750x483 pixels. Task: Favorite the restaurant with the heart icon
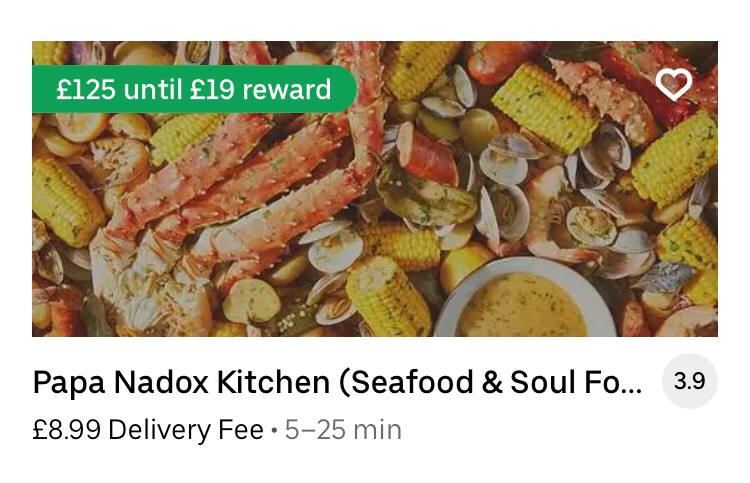[673, 84]
